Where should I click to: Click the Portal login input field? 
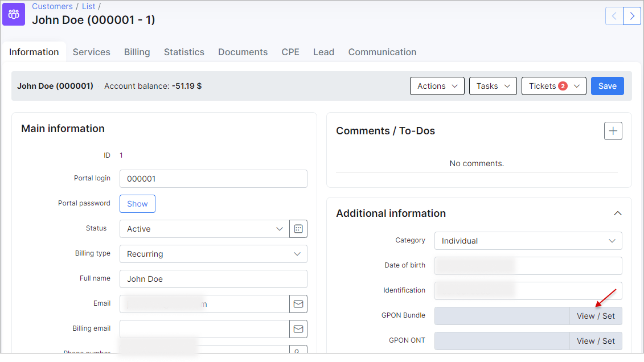tap(214, 179)
